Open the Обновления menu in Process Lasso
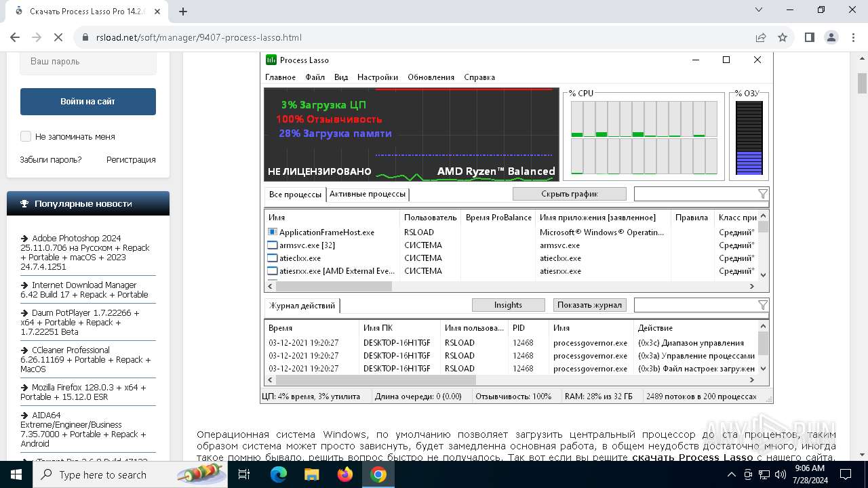Viewport: 868px width, 488px height. click(431, 77)
